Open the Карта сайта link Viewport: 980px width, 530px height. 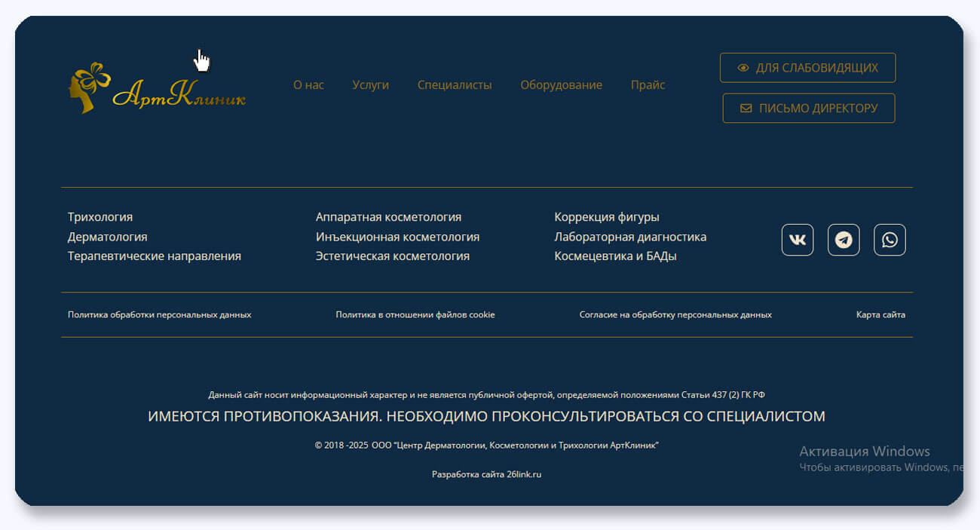[880, 314]
